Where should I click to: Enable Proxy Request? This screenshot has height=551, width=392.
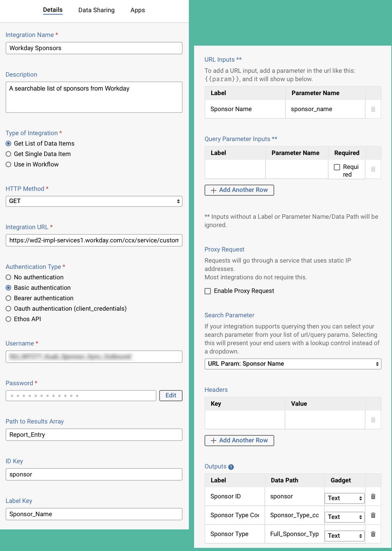tap(208, 291)
